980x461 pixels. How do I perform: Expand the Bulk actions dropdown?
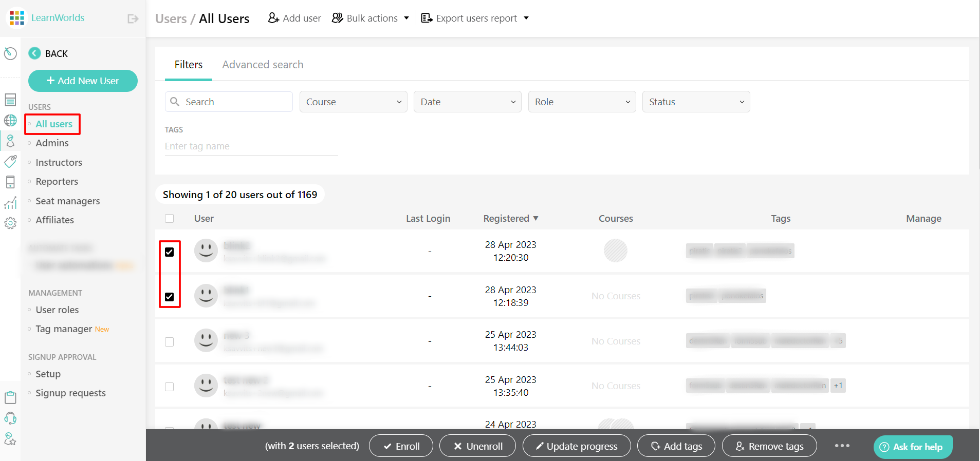[371, 18]
